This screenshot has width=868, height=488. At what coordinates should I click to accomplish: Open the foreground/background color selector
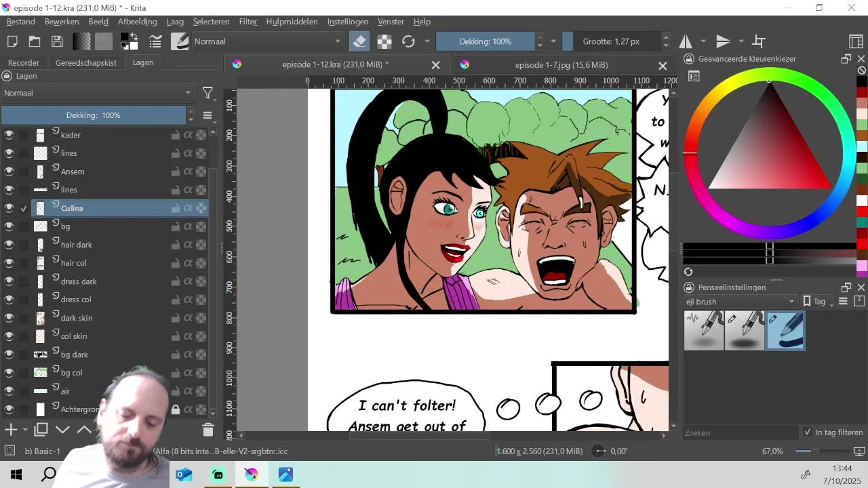coord(129,41)
